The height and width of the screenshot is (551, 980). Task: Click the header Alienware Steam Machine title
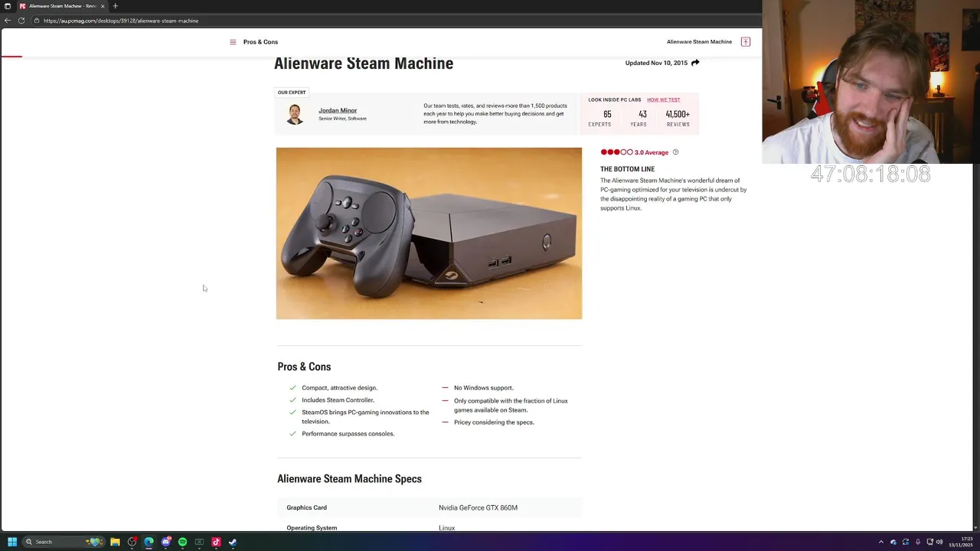click(x=699, y=42)
